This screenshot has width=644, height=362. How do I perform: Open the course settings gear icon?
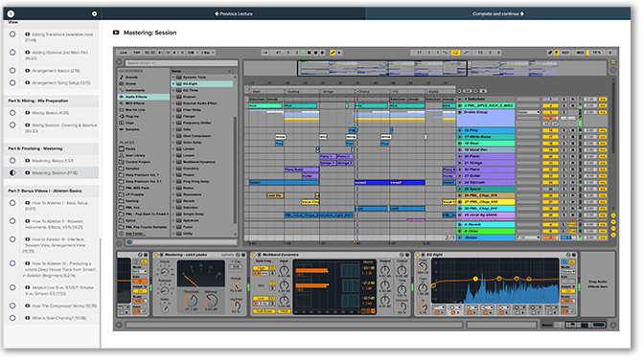tap(94, 13)
